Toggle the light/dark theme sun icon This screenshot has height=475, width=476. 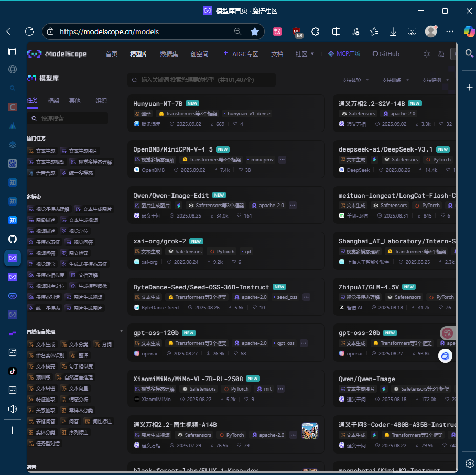click(x=427, y=54)
